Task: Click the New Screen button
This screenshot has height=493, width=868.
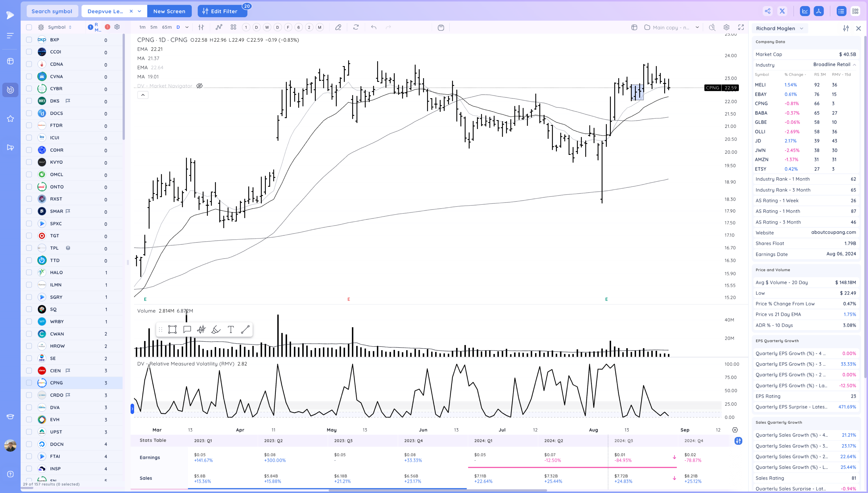Action: 169,11
